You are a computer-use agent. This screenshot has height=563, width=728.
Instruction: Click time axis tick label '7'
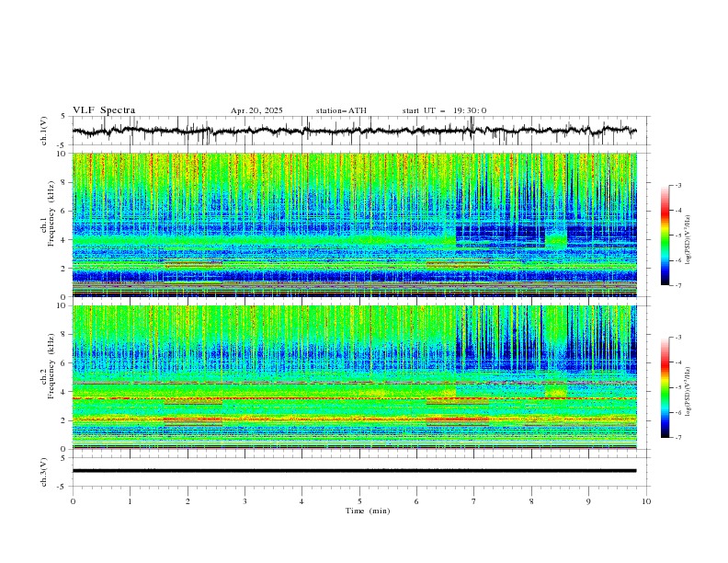(x=474, y=501)
